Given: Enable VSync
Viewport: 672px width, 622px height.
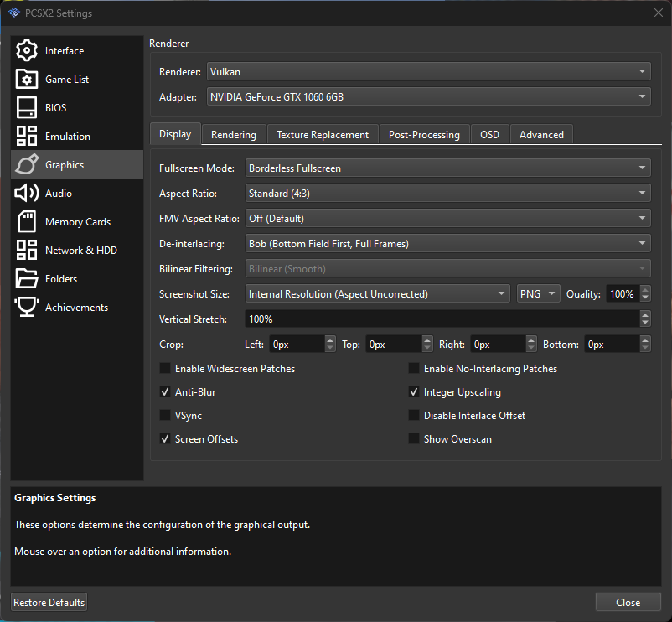Looking at the screenshot, I should [x=165, y=415].
